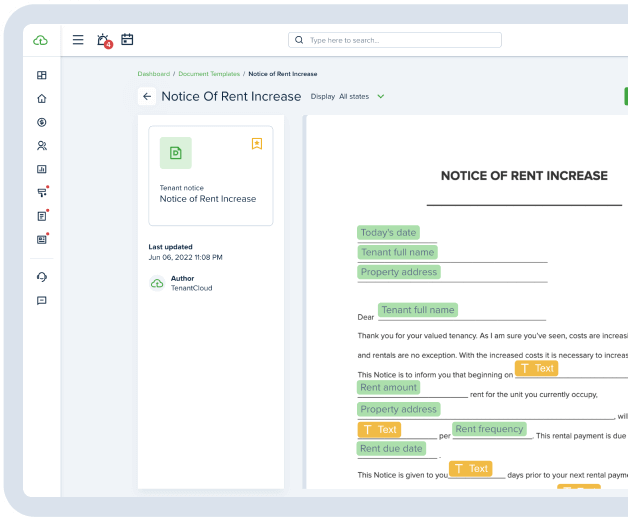Image resolution: width=628 pixels, height=520 pixels.
Task: Open the dollar accounting sidebar icon
Action: 41,122
